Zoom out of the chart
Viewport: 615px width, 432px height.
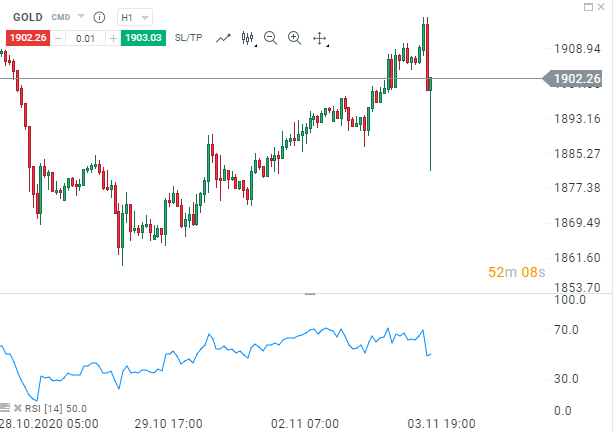coord(270,38)
